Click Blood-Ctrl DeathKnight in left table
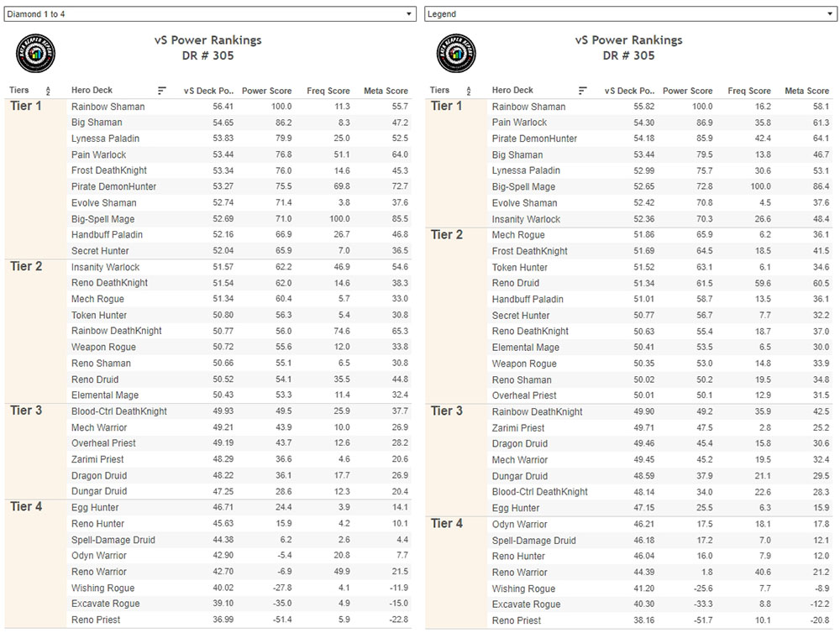Viewport: 840px width, 633px height. pyautogui.click(x=119, y=411)
